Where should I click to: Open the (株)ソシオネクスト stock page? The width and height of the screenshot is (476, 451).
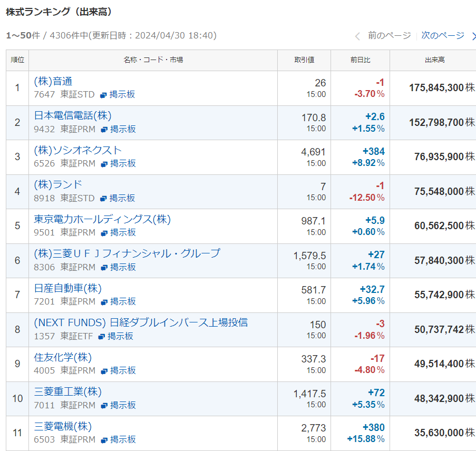click(77, 150)
